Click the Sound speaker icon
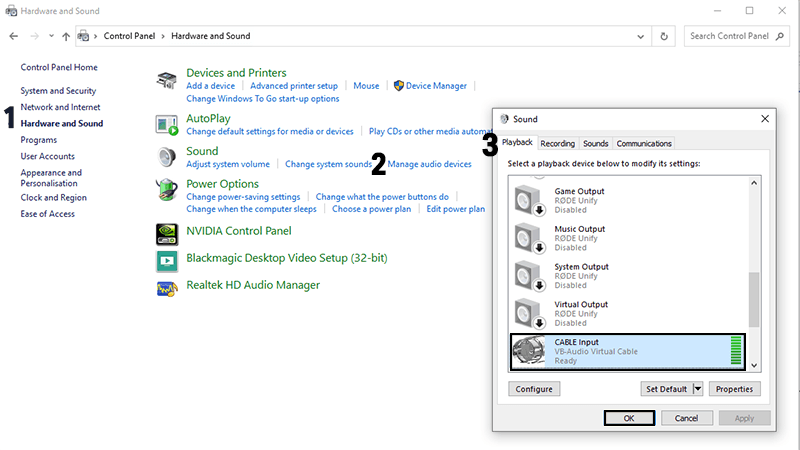The image size is (800, 450). [x=167, y=157]
